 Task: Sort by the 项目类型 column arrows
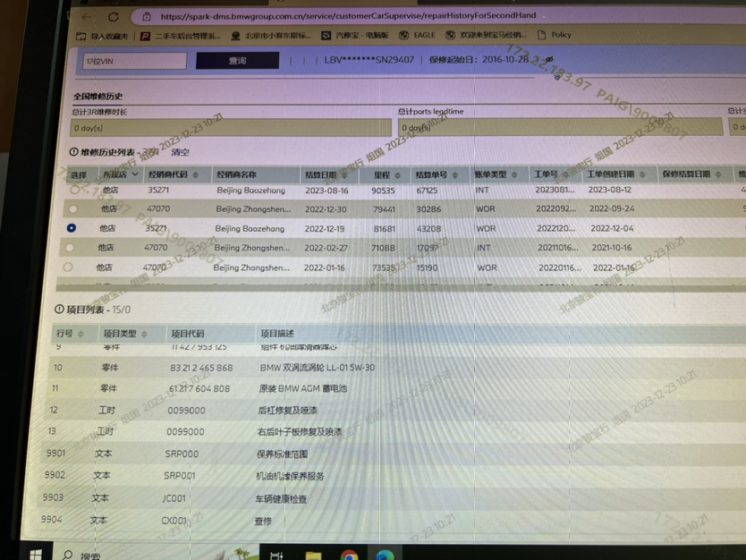[144, 334]
